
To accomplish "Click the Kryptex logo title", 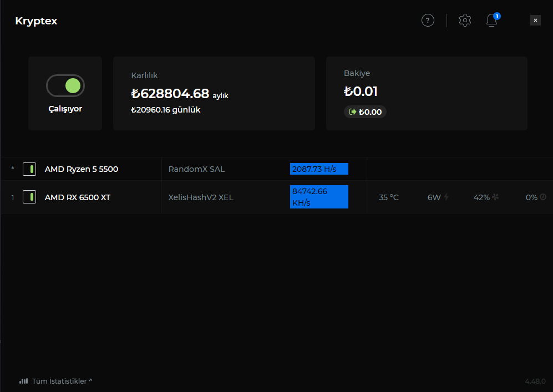I will click(x=36, y=21).
